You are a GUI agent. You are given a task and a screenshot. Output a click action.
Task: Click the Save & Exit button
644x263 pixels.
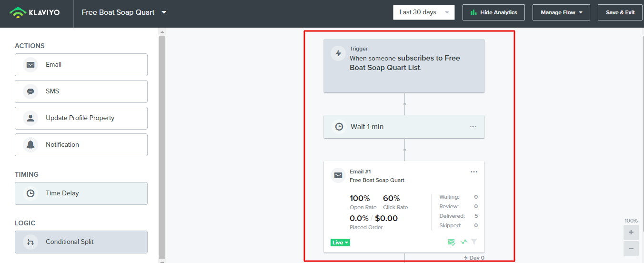point(620,12)
